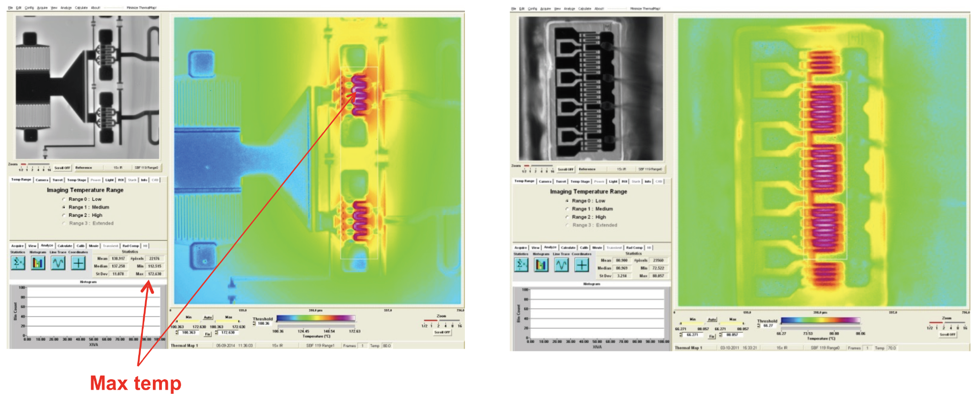Screen dimensions: 980x402
Task: Toggle Scroll OFF below right thermal map zoom
Action: tap(947, 334)
